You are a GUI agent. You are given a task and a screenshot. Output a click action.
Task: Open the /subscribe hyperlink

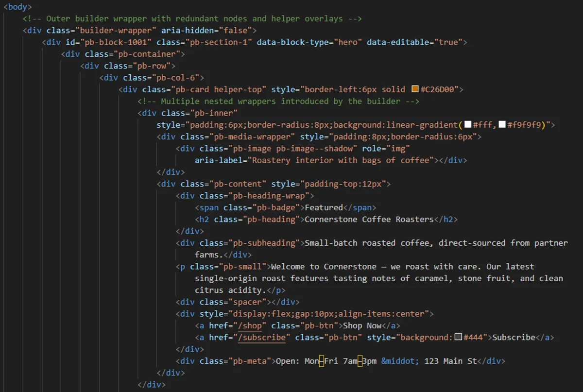(261, 337)
